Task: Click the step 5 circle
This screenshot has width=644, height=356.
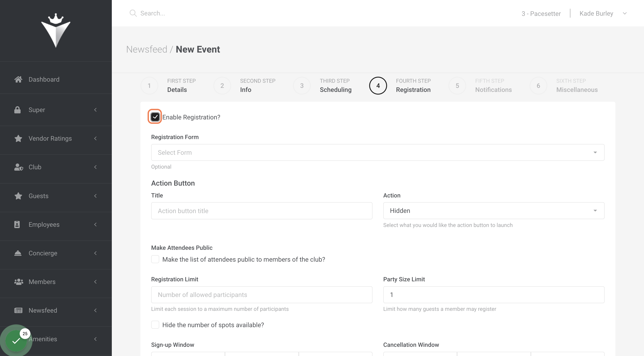Action: [x=457, y=85]
